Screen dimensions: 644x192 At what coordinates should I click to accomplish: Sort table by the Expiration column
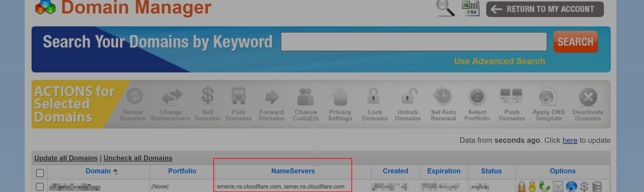click(443, 171)
